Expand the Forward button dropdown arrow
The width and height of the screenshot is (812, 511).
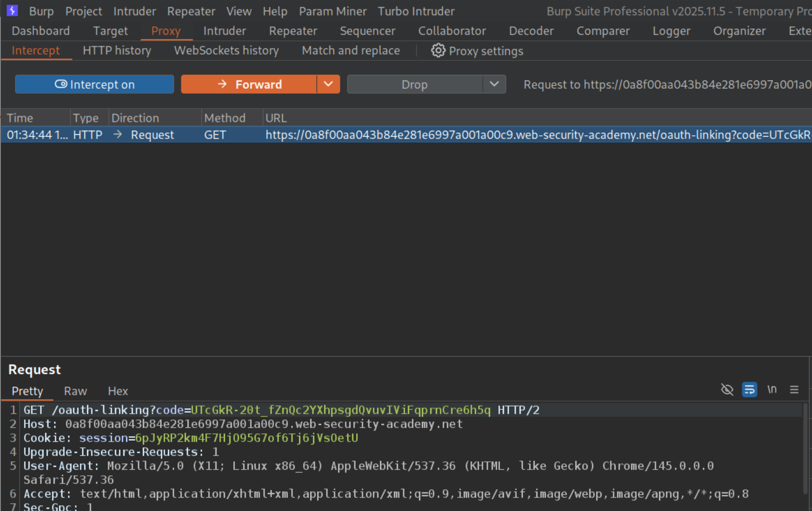pyautogui.click(x=328, y=84)
